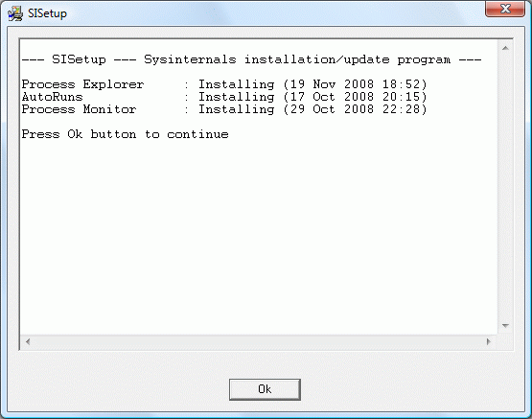
Task: Click the vertical scrollbar track
Action: click(x=505, y=187)
